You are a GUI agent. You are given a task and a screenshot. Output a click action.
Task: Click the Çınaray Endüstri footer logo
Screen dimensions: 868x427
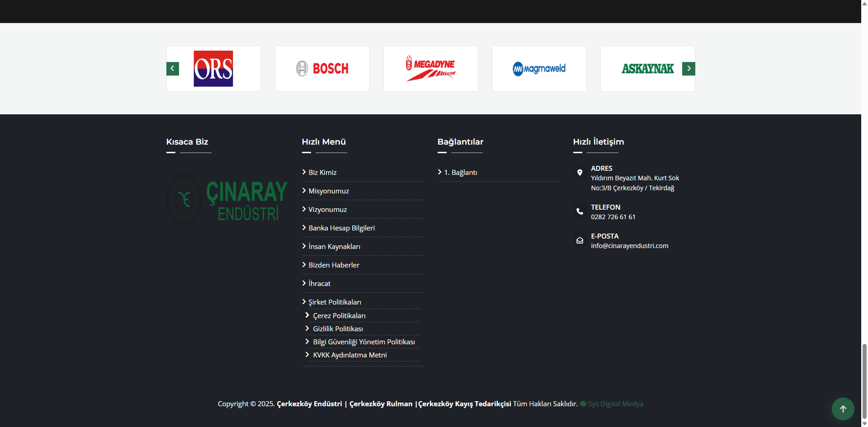pos(227,200)
